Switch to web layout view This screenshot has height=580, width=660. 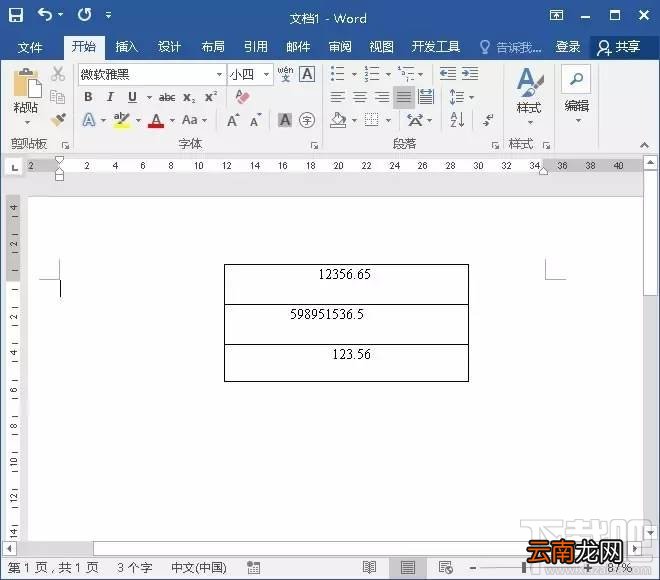(x=445, y=567)
